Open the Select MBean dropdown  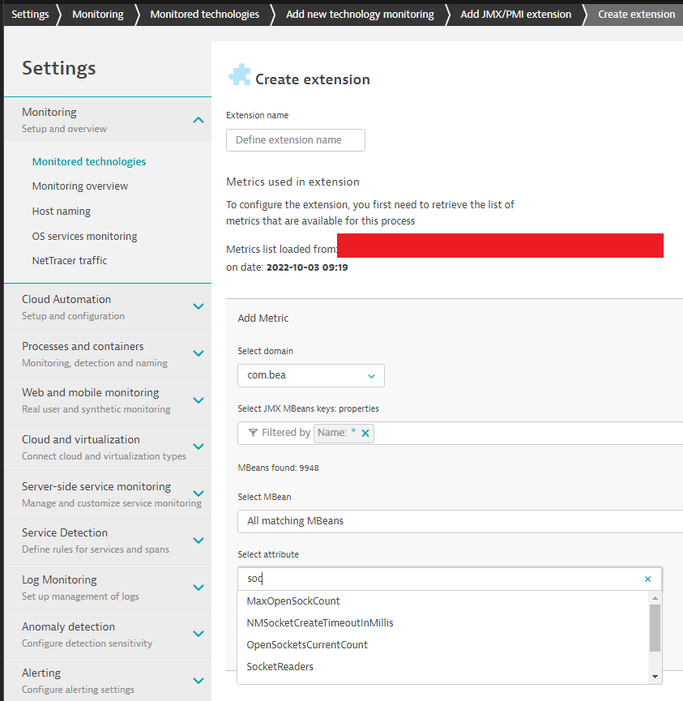pos(460,521)
